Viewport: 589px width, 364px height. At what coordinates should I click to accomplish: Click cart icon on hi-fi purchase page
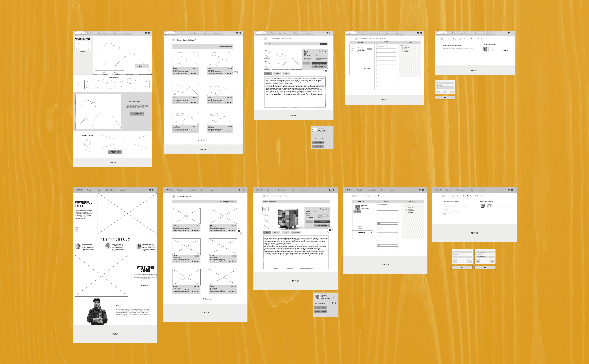pyautogui.click(x=420, y=190)
